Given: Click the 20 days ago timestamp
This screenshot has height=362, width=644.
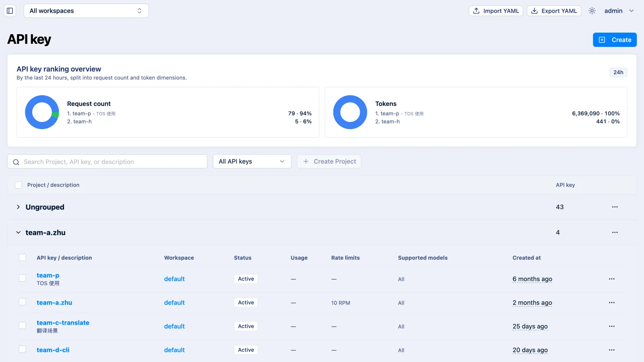Looking at the screenshot, I should pyautogui.click(x=530, y=350).
